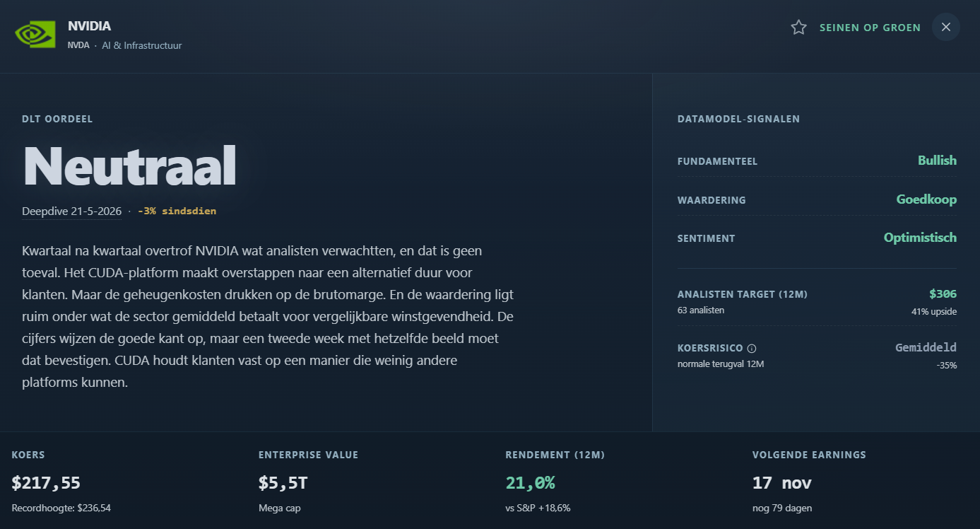Image resolution: width=980 pixels, height=529 pixels.
Task: Click the KOERS label in bottom bar
Action: [28, 455]
